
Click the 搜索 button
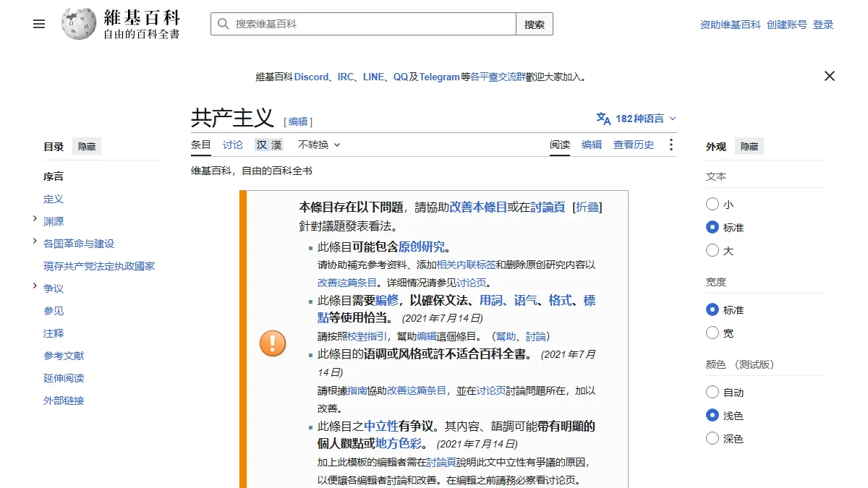tap(535, 24)
